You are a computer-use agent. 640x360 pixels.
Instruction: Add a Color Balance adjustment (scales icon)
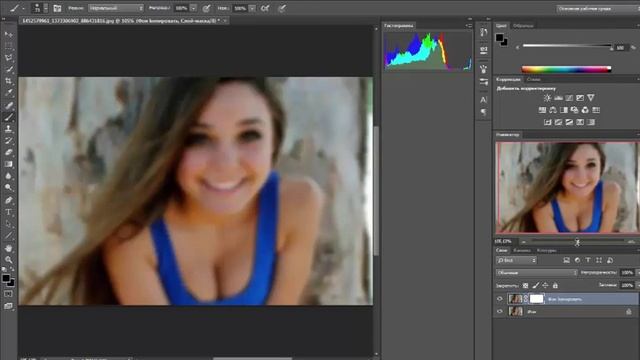click(553, 110)
